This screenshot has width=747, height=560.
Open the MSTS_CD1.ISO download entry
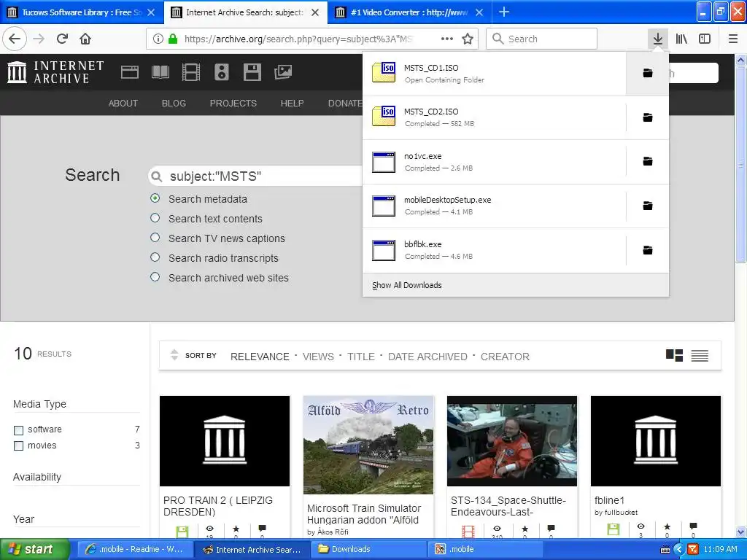(x=494, y=74)
